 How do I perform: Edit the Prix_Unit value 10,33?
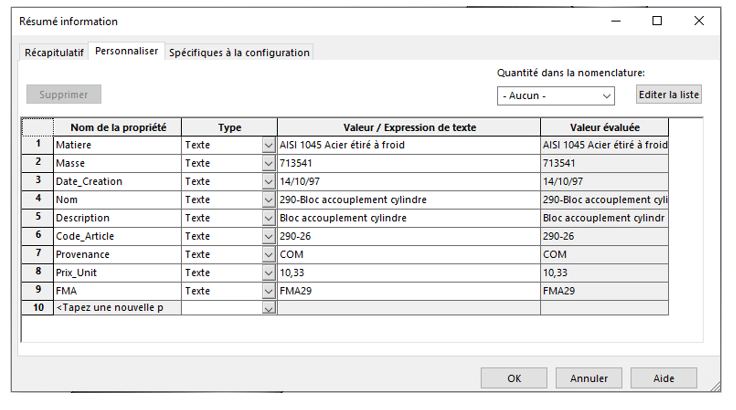[x=409, y=273]
